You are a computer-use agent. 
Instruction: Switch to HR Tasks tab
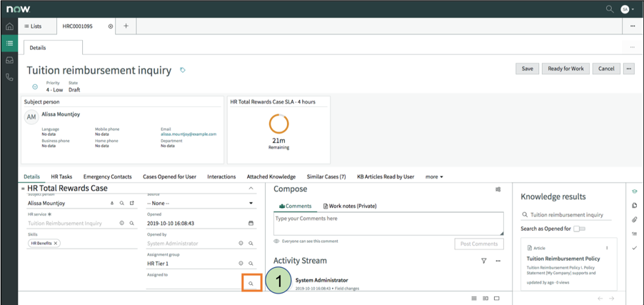pos(61,176)
